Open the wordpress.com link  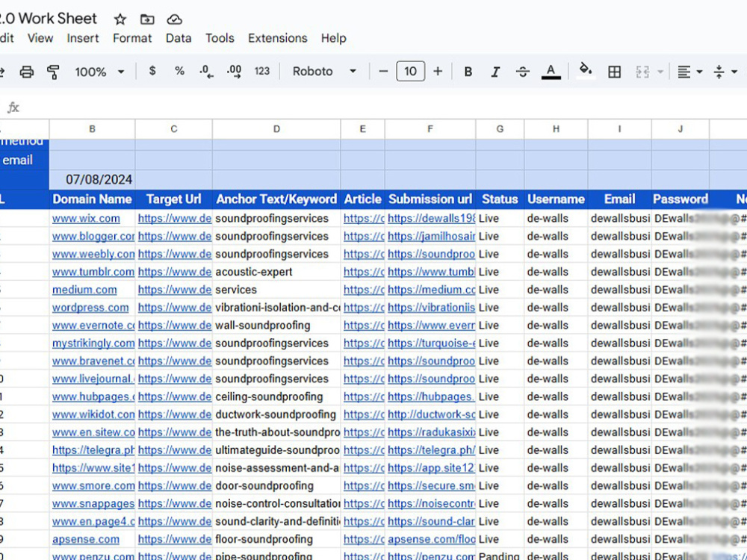point(90,308)
